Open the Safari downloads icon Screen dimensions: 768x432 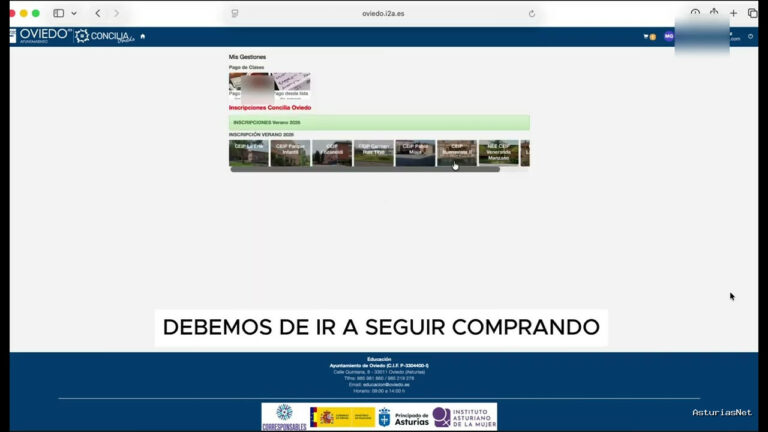pos(695,13)
